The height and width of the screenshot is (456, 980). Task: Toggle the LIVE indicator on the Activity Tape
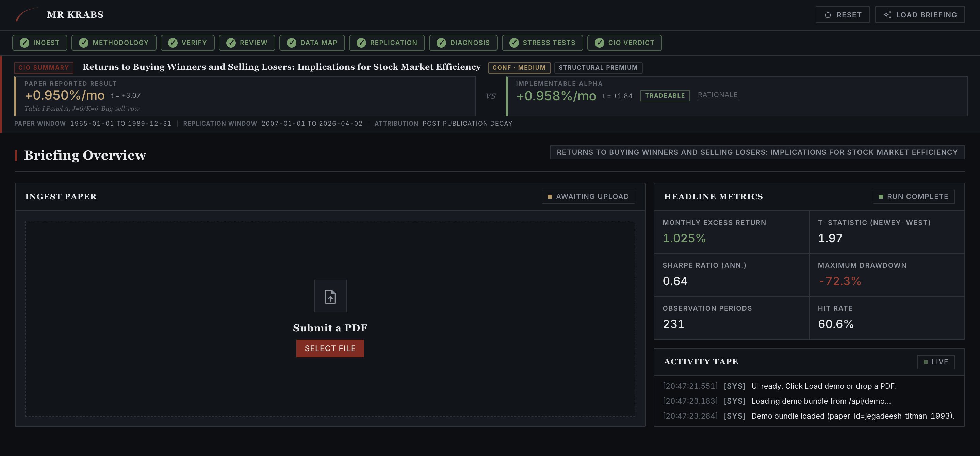935,362
